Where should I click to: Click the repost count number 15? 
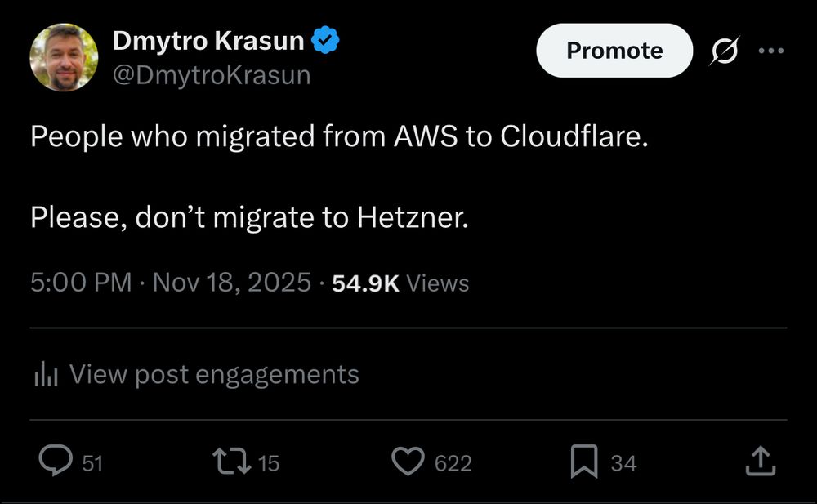tap(269, 463)
